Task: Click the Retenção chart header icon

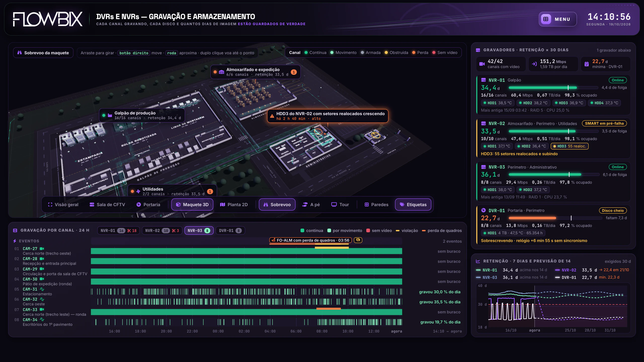Action: (478, 261)
